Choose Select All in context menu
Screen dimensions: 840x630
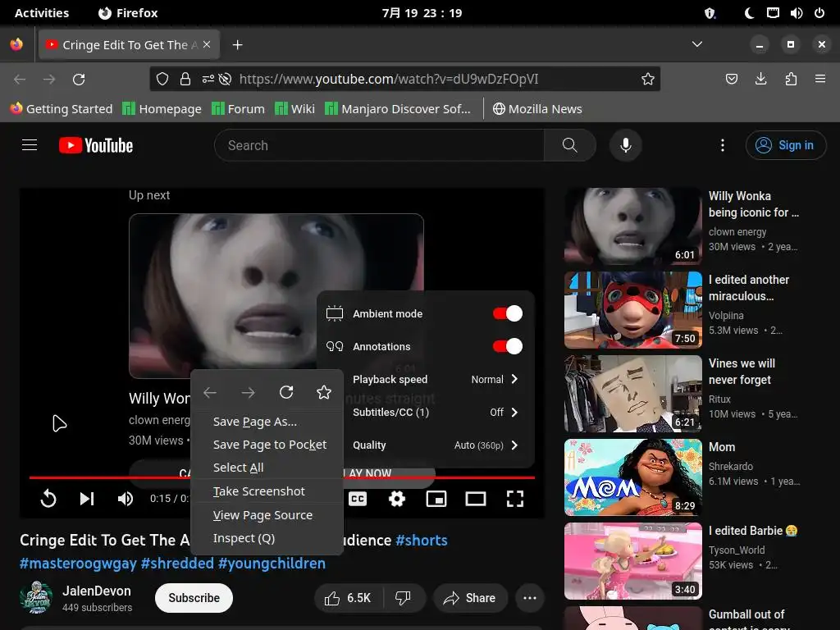coord(267,468)
